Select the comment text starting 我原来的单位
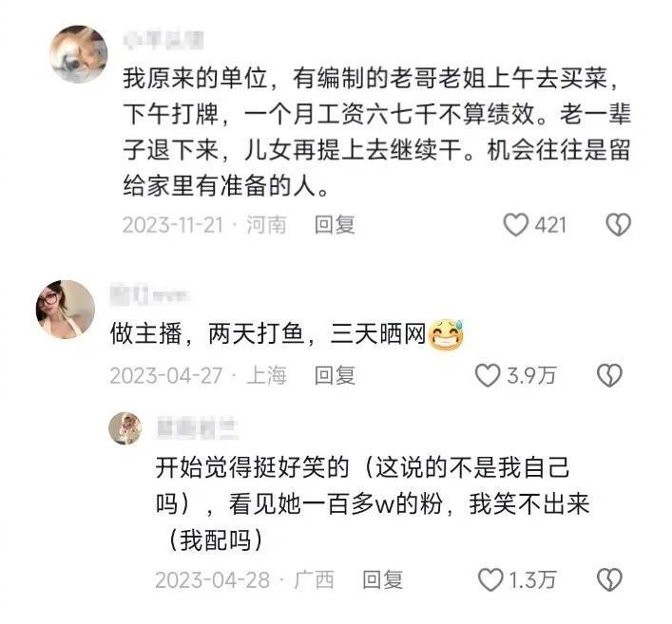The image size is (672, 624). [x=376, y=132]
